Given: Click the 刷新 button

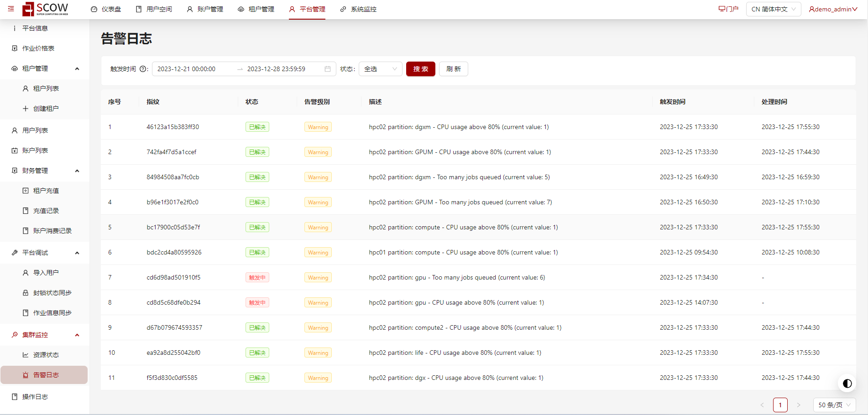Looking at the screenshot, I should (x=453, y=69).
